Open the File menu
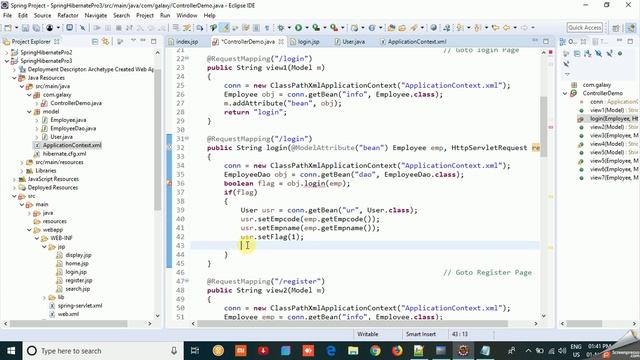This screenshot has height=360, width=640. (x=7, y=16)
